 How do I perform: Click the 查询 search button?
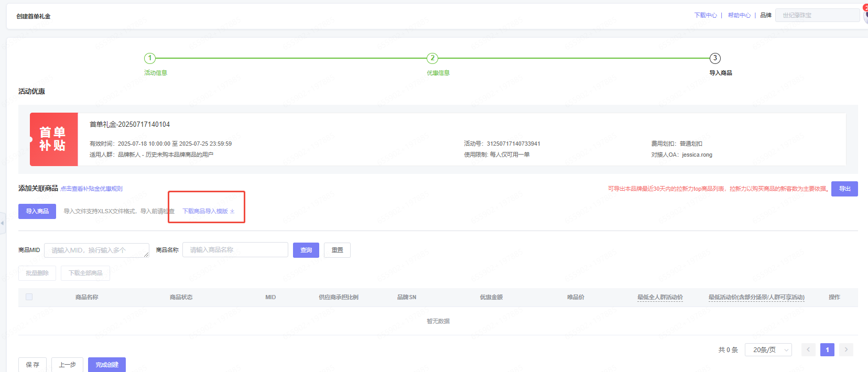(x=306, y=250)
